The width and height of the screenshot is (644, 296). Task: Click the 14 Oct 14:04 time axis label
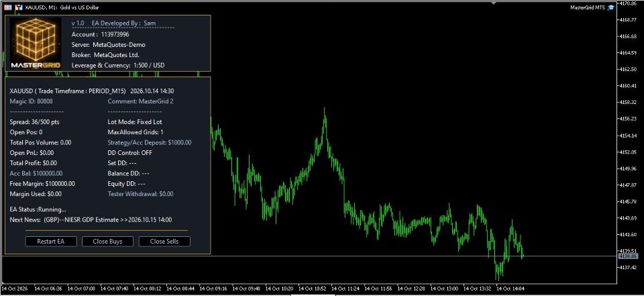point(511,289)
